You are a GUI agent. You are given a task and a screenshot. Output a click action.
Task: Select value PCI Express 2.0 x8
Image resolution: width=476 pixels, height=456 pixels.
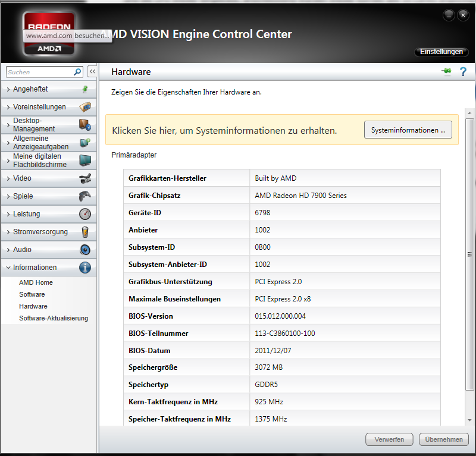pyautogui.click(x=283, y=299)
